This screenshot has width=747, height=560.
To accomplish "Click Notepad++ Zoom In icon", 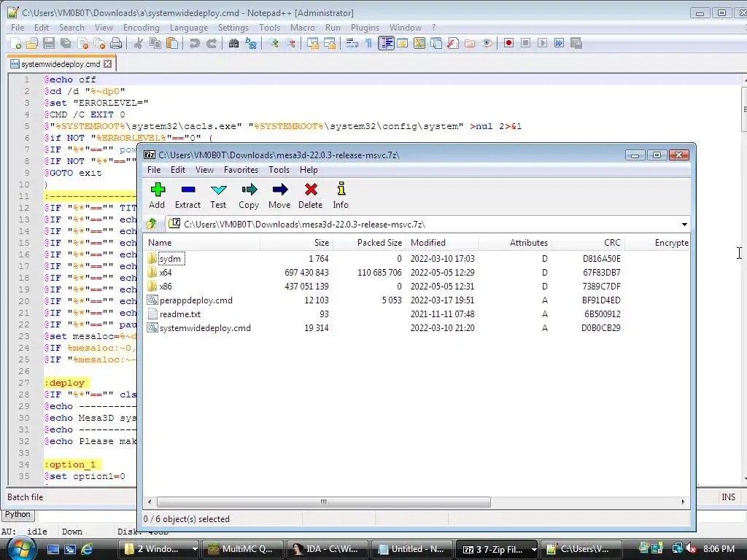I will [273, 44].
